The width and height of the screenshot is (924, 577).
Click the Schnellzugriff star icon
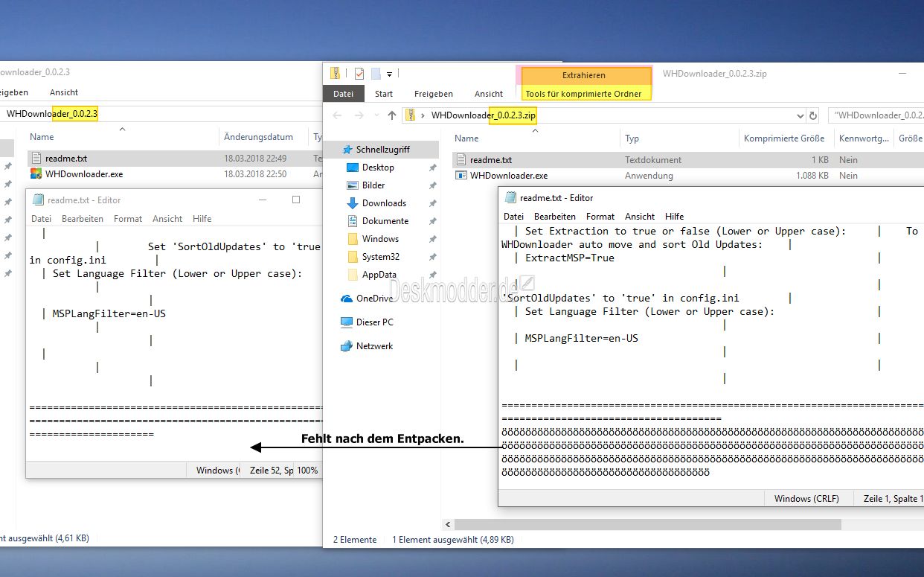(347, 150)
